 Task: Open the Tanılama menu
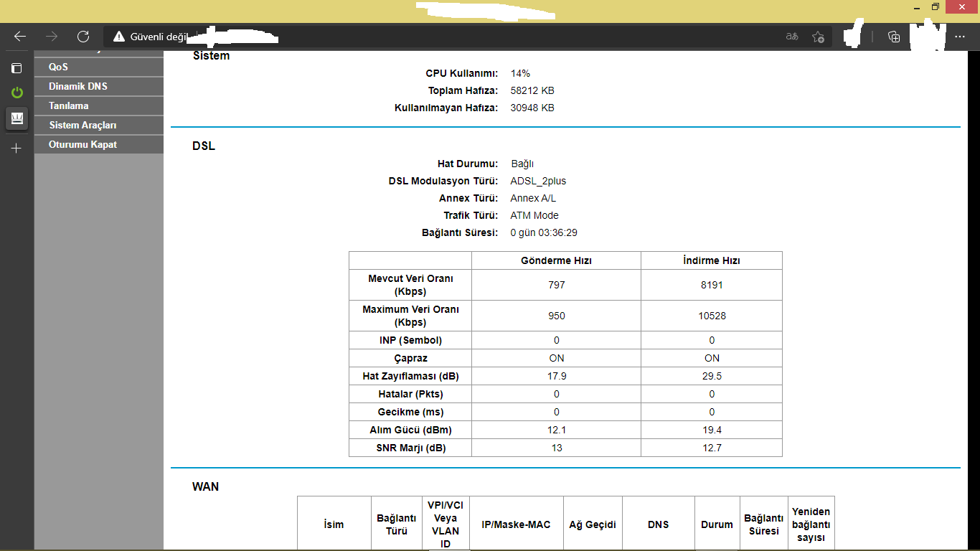point(99,105)
